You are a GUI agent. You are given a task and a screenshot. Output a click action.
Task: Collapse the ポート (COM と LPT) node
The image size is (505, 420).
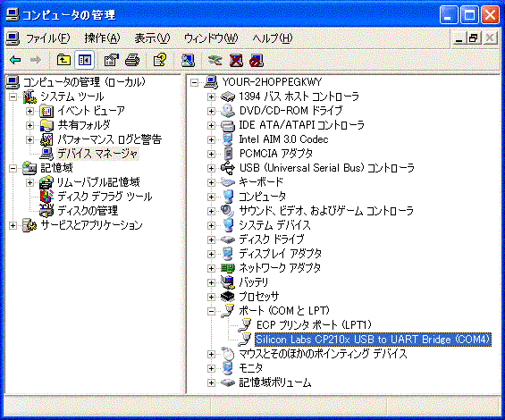(x=211, y=311)
